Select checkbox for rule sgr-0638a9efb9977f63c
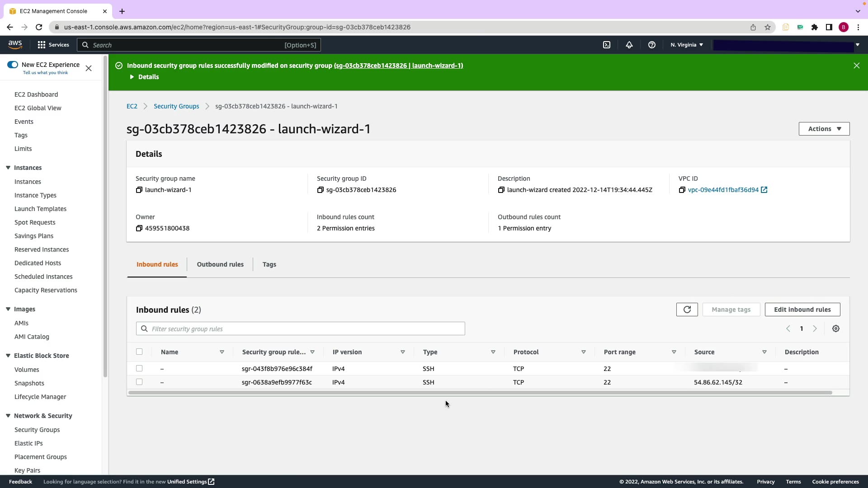The height and width of the screenshot is (488, 868). 139,382
